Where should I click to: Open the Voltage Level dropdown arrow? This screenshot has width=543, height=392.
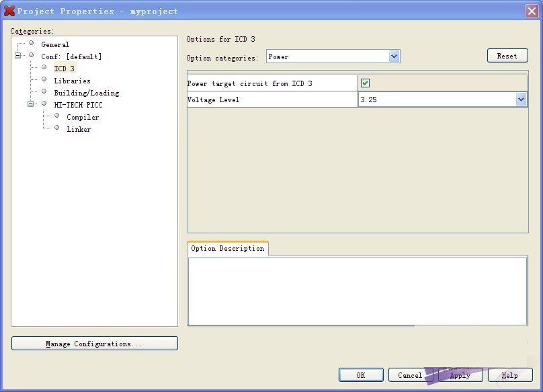coord(521,100)
